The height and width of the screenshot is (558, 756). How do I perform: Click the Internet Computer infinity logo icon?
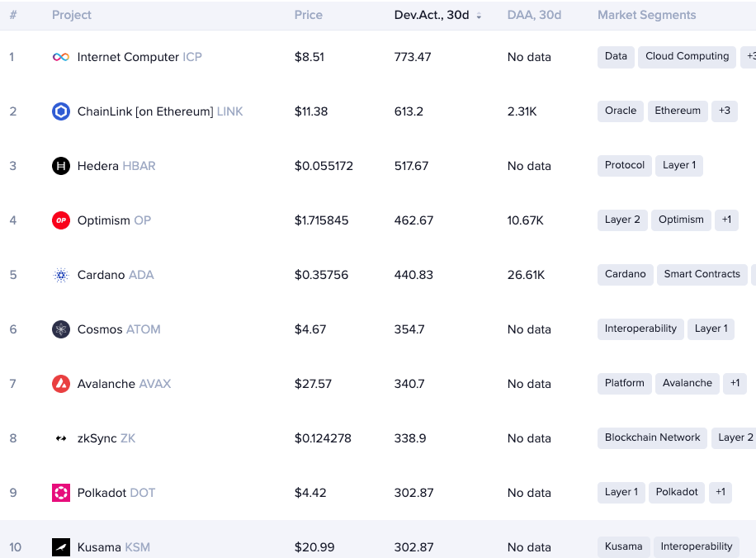pos(61,57)
